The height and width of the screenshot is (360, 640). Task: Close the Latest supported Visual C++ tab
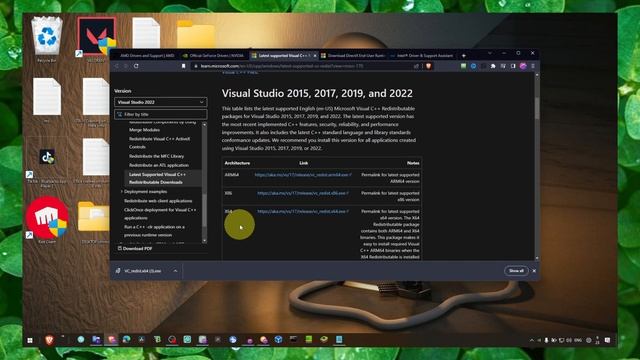[315, 56]
